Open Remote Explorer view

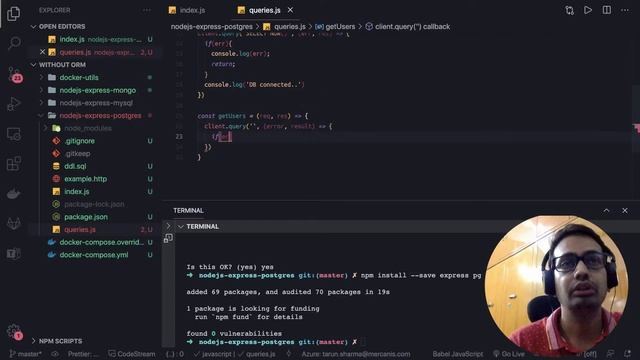[x=14, y=134]
